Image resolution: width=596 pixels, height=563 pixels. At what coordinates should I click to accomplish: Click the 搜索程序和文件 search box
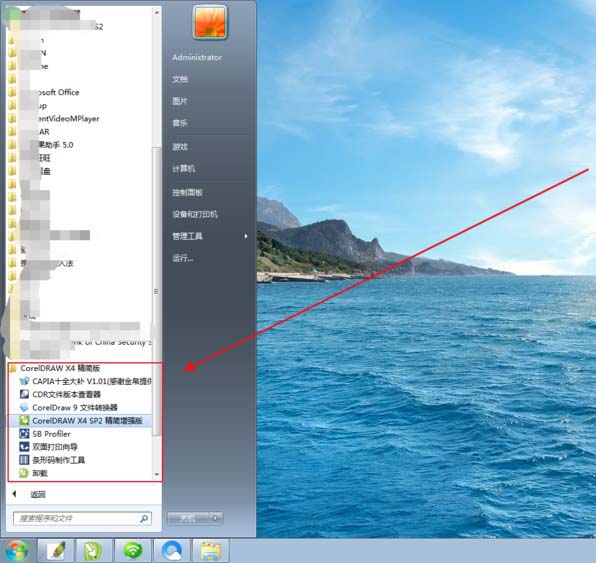(x=82, y=519)
